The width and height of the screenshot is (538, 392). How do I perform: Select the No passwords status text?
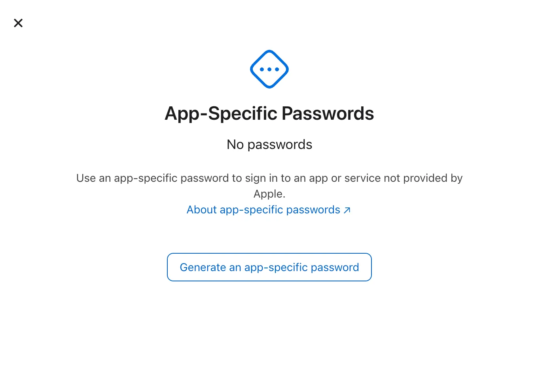coord(269,144)
